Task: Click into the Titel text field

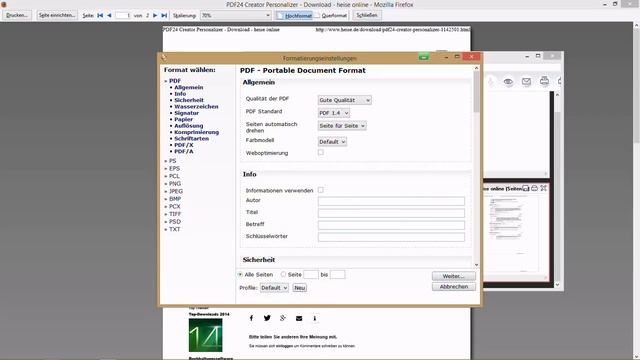Action: [x=391, y=213]
